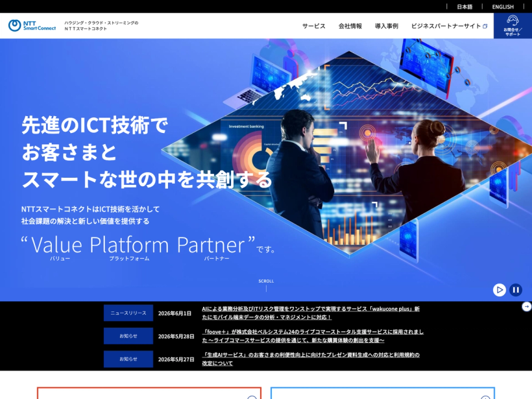The height and width of the screenshot is (399, 532).
Task: Open the 生成AIサービス announcement link
Action: coord(311,359)
